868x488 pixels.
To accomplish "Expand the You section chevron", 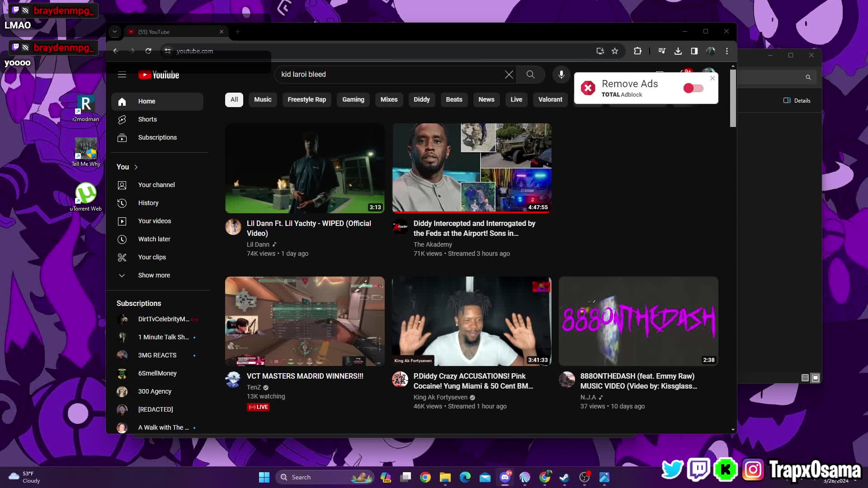I will (136, 167).
